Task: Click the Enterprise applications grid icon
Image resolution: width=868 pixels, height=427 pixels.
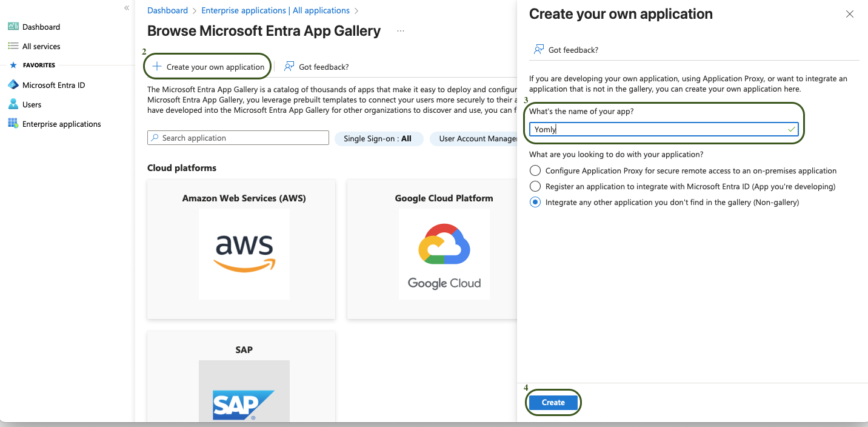Action: click(x=13, y=124)
